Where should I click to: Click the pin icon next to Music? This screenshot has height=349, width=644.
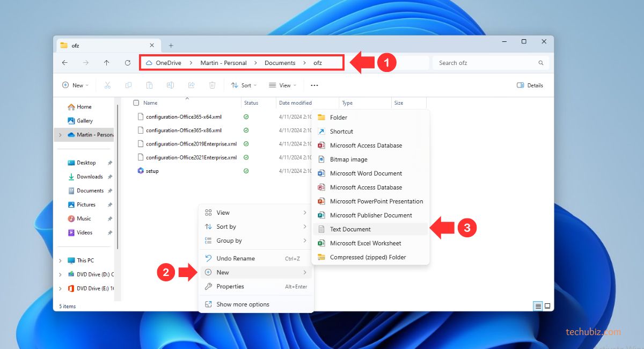point(110,219)
